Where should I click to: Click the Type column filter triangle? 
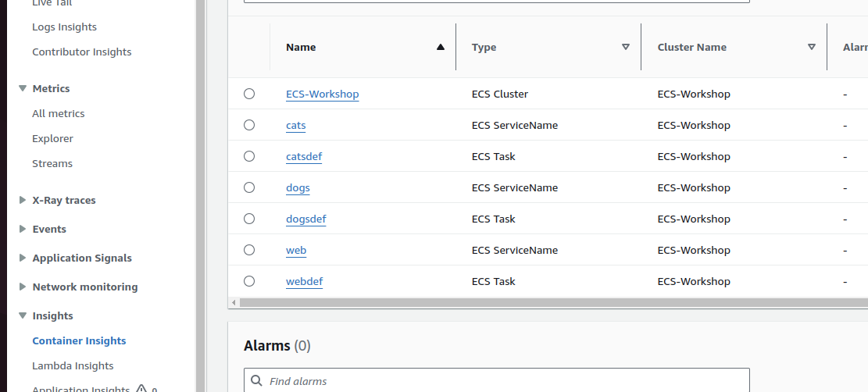click(626, 47)
